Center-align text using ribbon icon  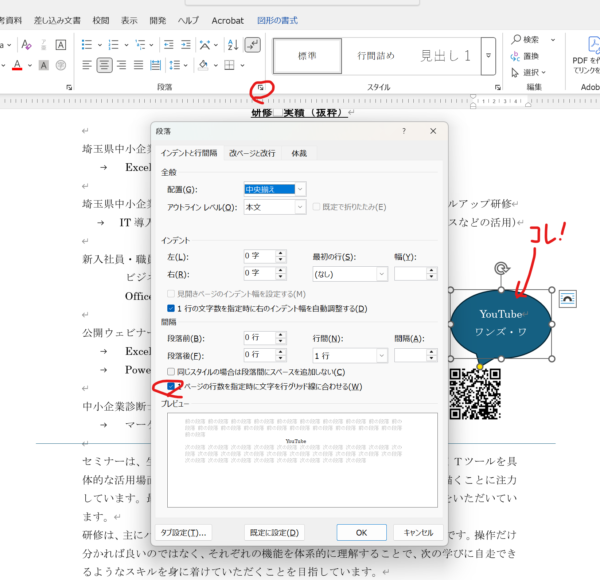[x=105, y=65]
